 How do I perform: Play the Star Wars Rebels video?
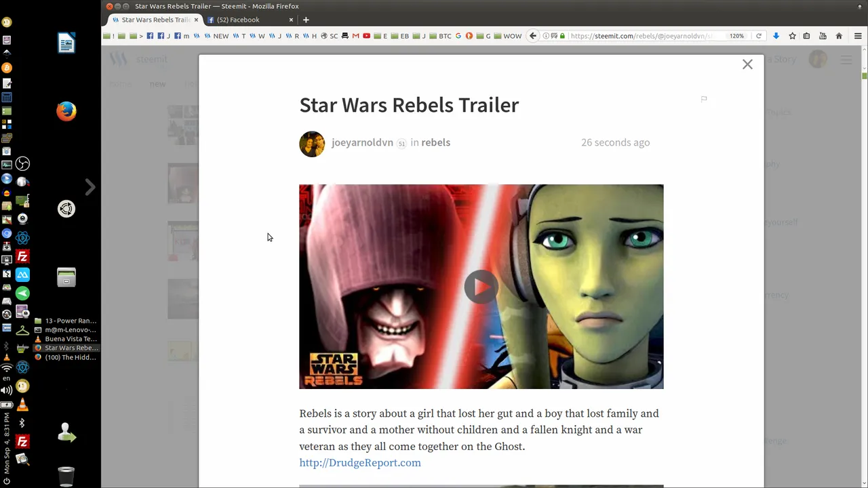481,287
